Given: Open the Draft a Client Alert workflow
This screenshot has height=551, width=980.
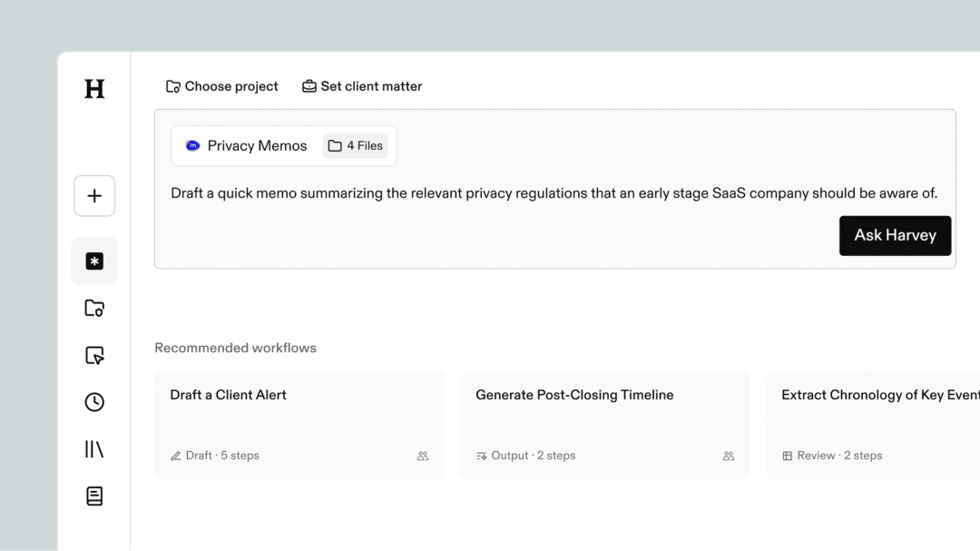Looking at the screenshot, I should click(299, 425).
